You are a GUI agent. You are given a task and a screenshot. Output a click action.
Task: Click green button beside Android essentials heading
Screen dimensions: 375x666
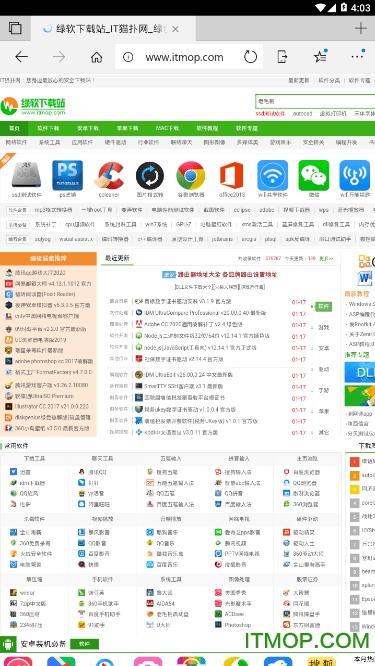(x=85, y=644)
